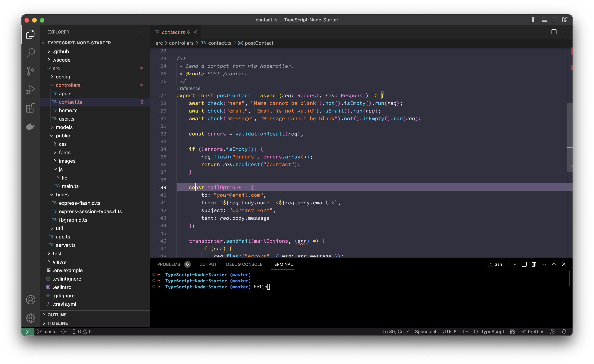This screenshot has width=594, height=364.
Task: Click Ln 39, Col 7 status indicator
Action: (x=395, y=332)
